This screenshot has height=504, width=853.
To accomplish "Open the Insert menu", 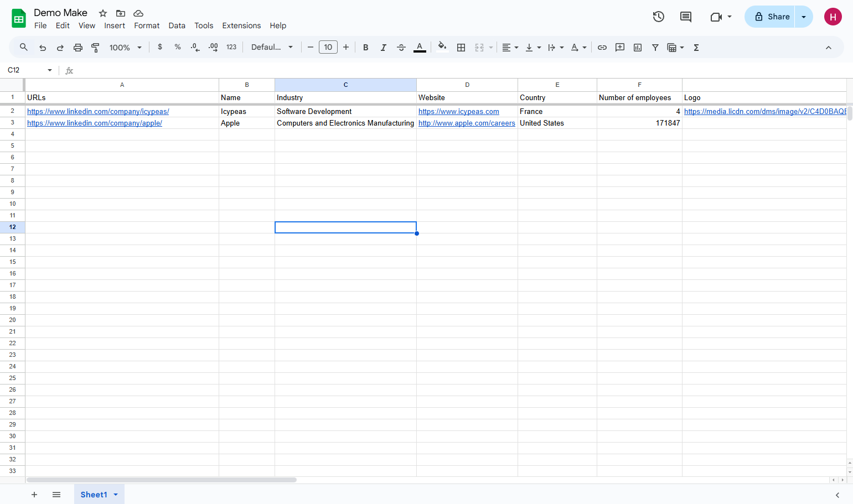I will pyautogui.click(x=115, y=25).
